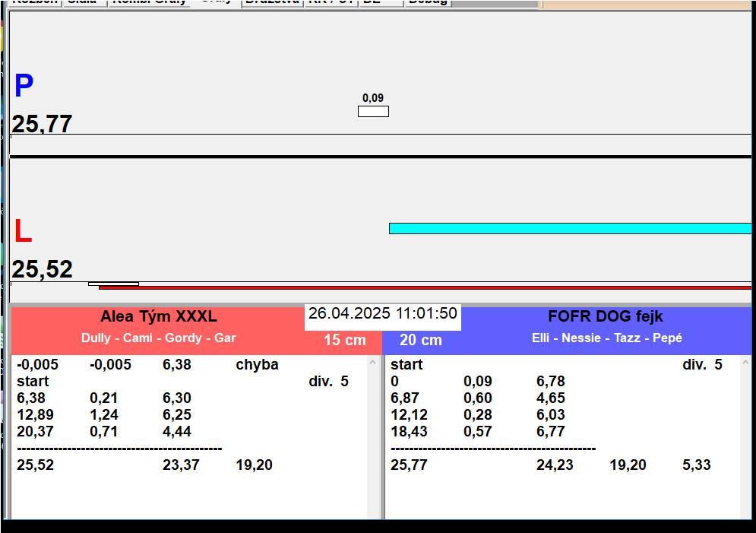Click 19,20 in the FOFR DOG totals row
The image size is (756, 533).
(628, 465)
